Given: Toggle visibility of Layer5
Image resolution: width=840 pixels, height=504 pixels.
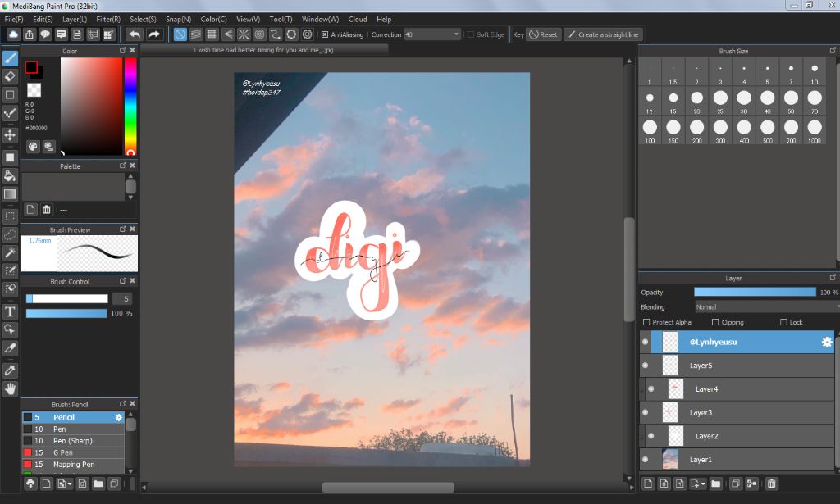Looking at the screenshot, I should click(646, 366).
